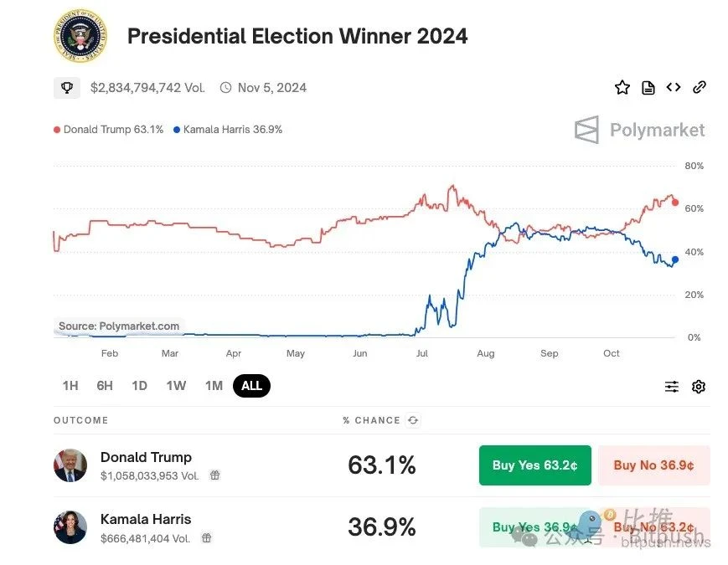Switch chart to 1D range

pos(139,386)
